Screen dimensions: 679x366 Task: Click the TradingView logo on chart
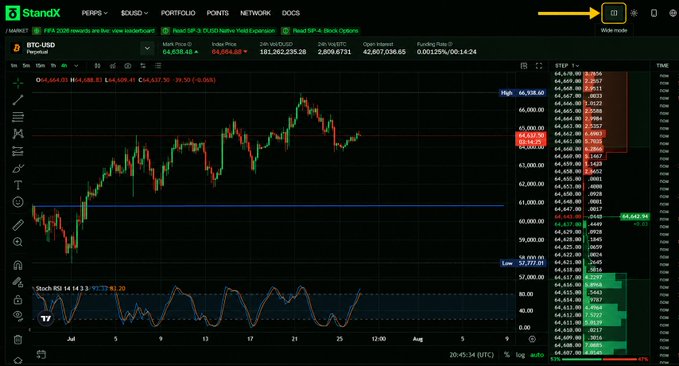(x=45, y=318)
